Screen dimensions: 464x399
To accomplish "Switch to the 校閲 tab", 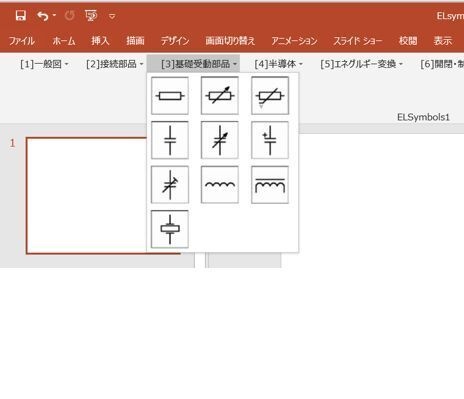I will click(408, 41).
